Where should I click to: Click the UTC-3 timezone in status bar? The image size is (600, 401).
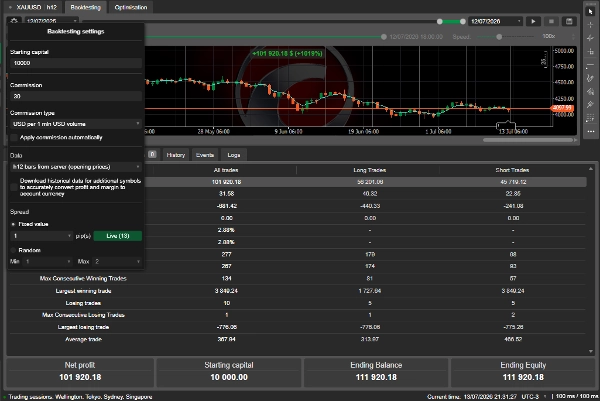(x=530, y=397)
